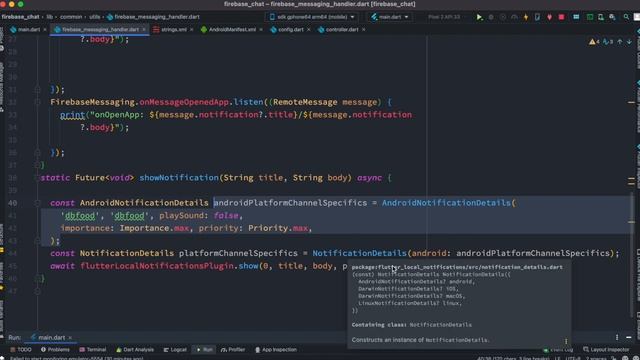
Task: Click the UTF-8 encoding in the status bar
Action: pos(573,358)
